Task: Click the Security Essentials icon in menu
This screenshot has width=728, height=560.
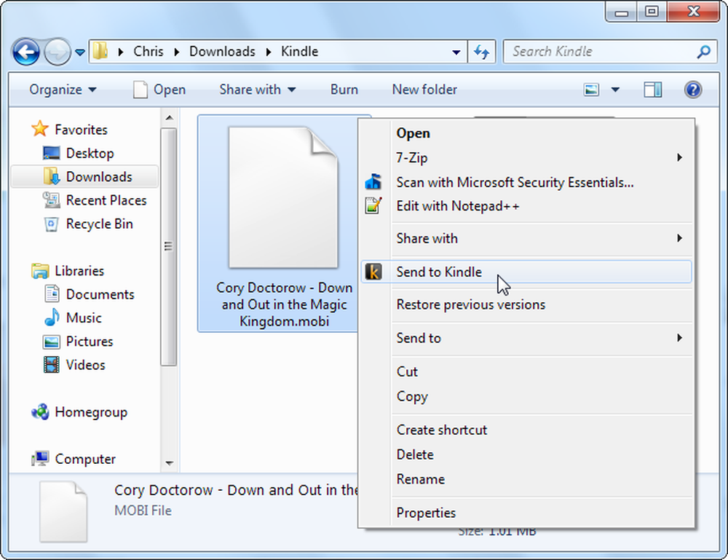Action: (373, 182)
